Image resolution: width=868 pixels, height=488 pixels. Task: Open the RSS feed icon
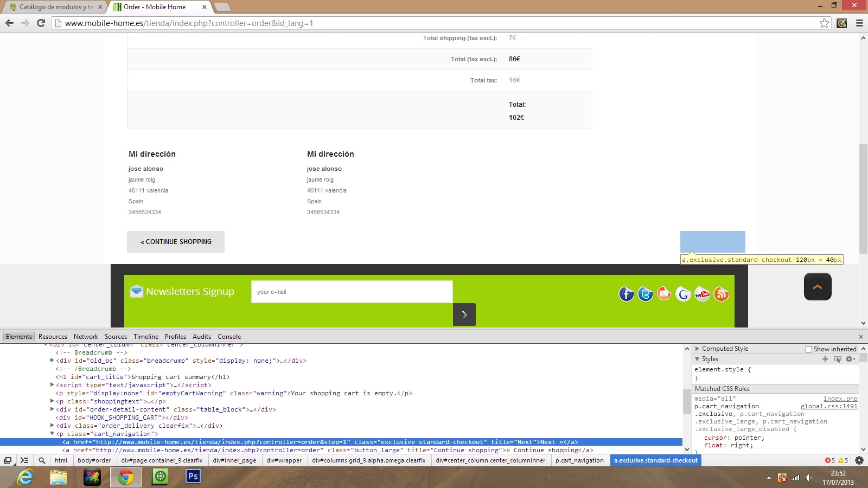click(721, 294)
